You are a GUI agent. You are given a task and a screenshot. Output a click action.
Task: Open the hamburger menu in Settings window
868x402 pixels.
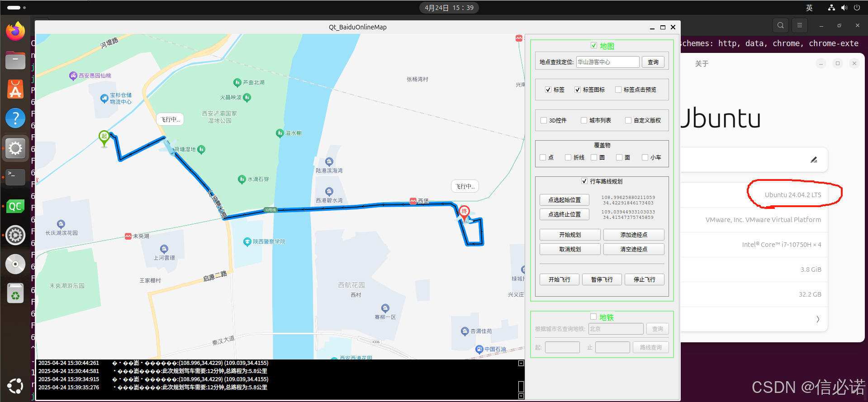point(800,25)
